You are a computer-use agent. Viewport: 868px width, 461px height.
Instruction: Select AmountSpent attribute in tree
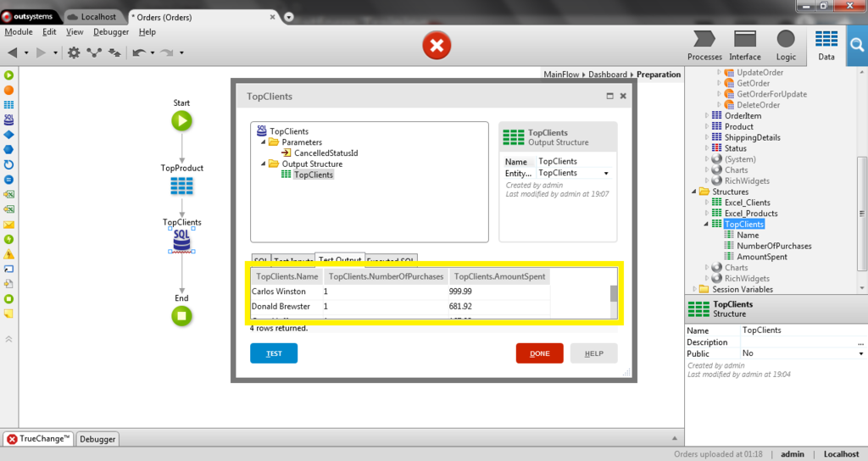click(761, 257)
